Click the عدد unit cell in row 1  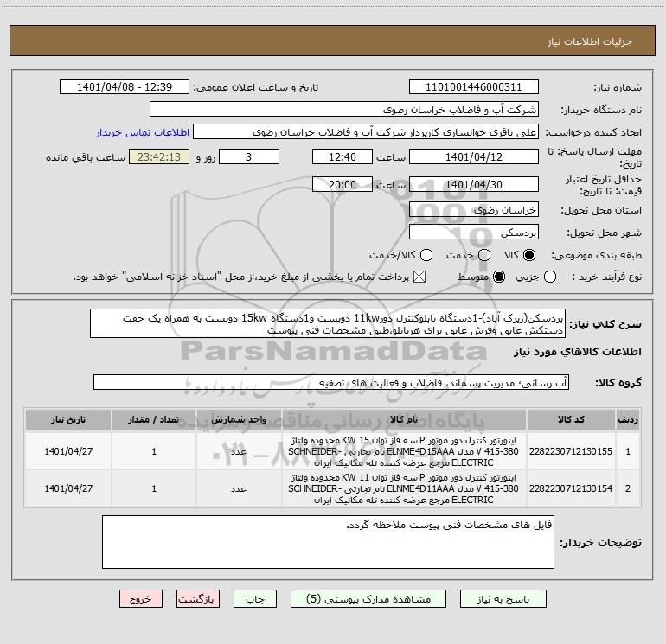point(239,451)
